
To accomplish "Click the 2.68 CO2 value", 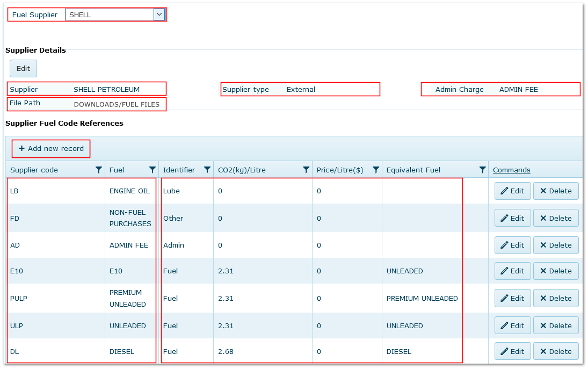I will (x=226, y=352).
